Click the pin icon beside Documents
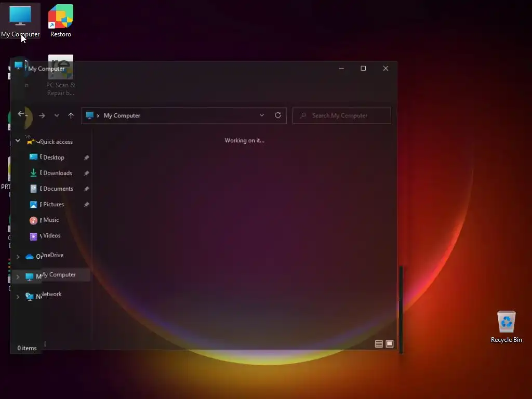The image size is (532, 399). point(87,189)
